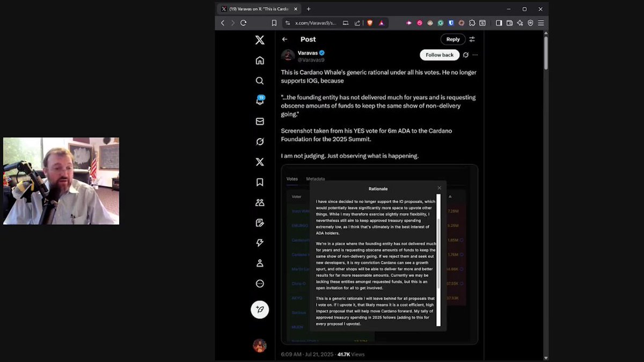Open the More circle menu in sidebar
644x362 pixels.
pos(260,284)
